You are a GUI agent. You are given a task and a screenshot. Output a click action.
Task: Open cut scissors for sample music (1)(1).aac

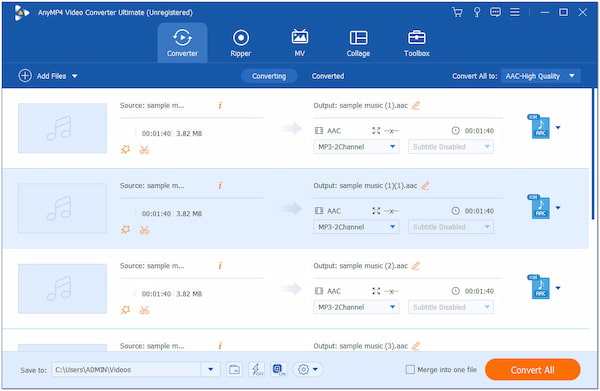[144, 230]
